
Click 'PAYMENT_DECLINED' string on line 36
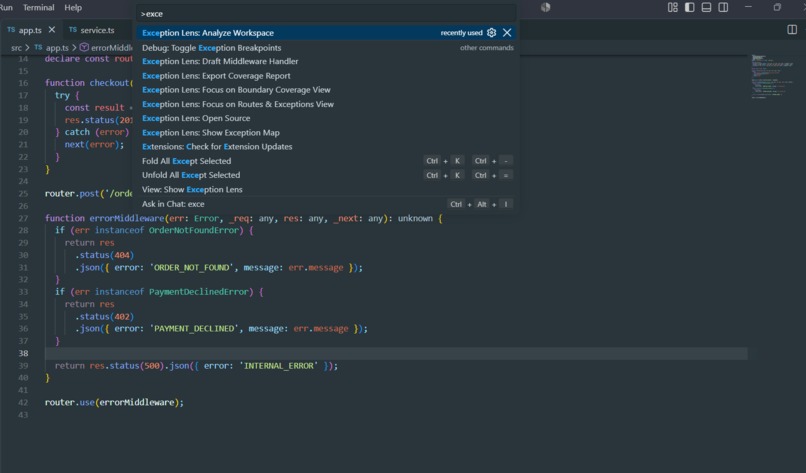tap(196, 329)
